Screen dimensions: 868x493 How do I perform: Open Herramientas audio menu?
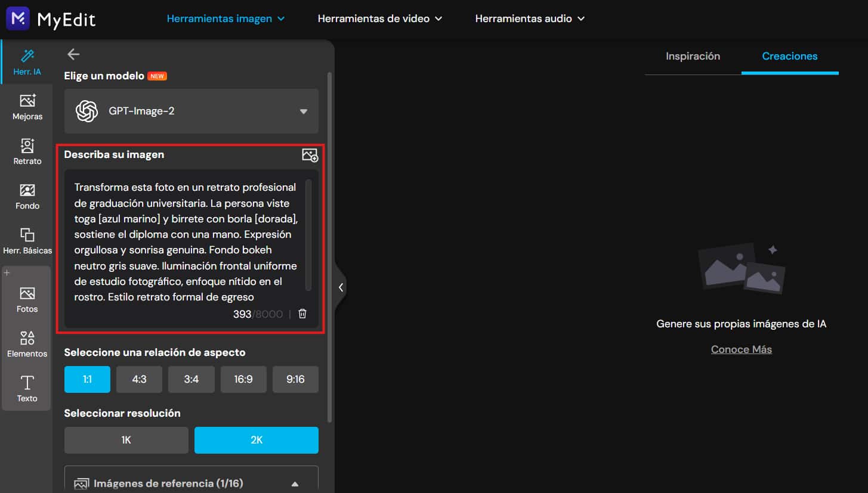click(530, 18)
